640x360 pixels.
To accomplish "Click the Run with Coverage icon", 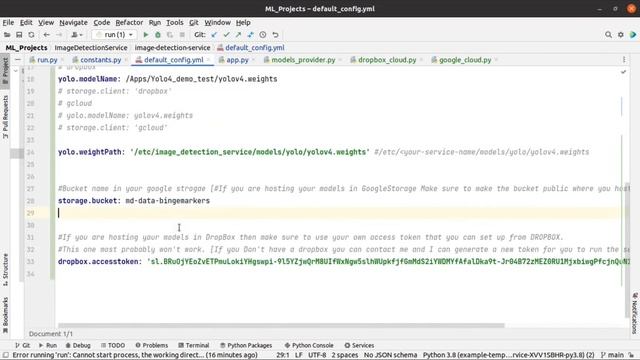I will (x=170, y=35).
